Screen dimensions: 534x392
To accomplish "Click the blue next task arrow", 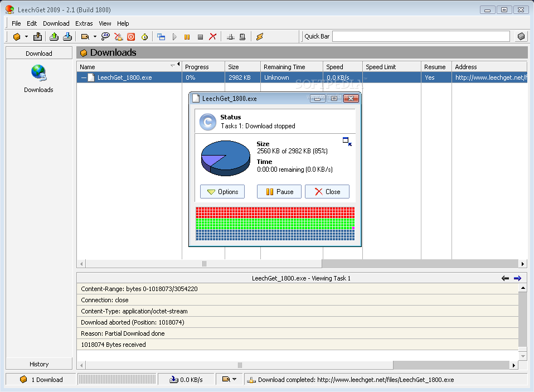I will click(x=517, y=278).
